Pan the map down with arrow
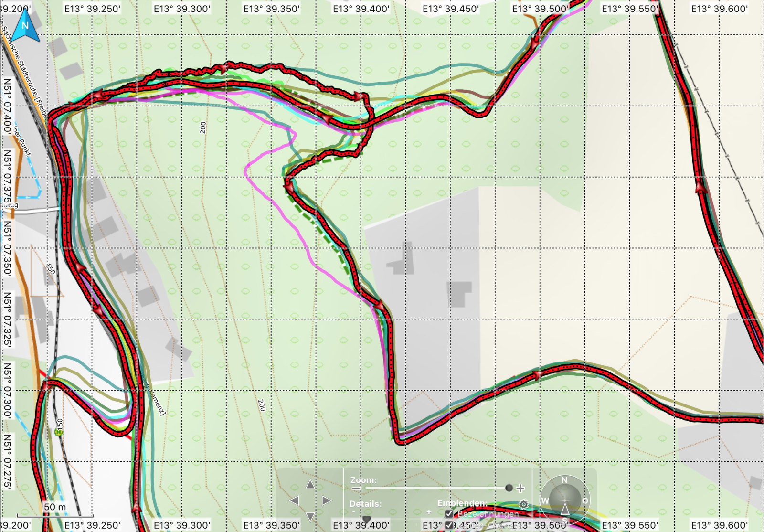 (310, 516)
